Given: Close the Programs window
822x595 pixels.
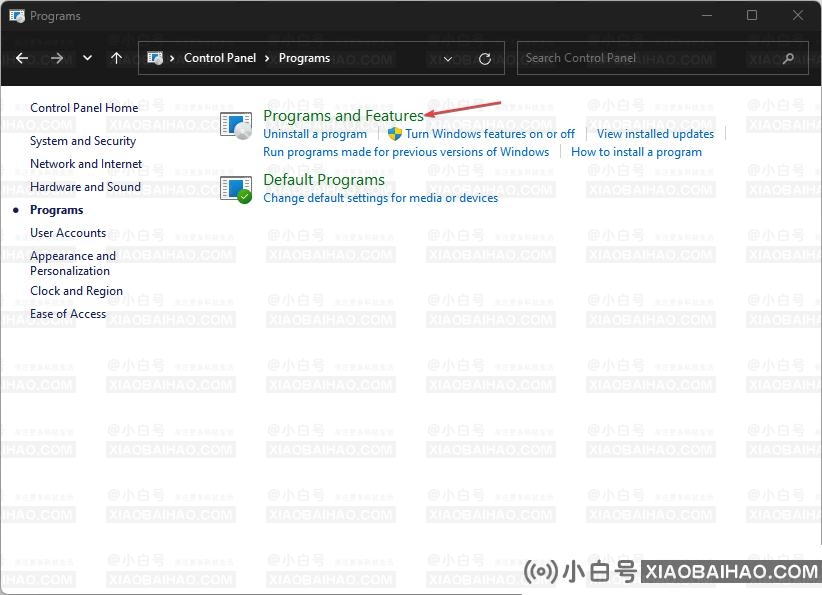Looking at the screenshot, I should pyautogui.click(x=797, y=16).
